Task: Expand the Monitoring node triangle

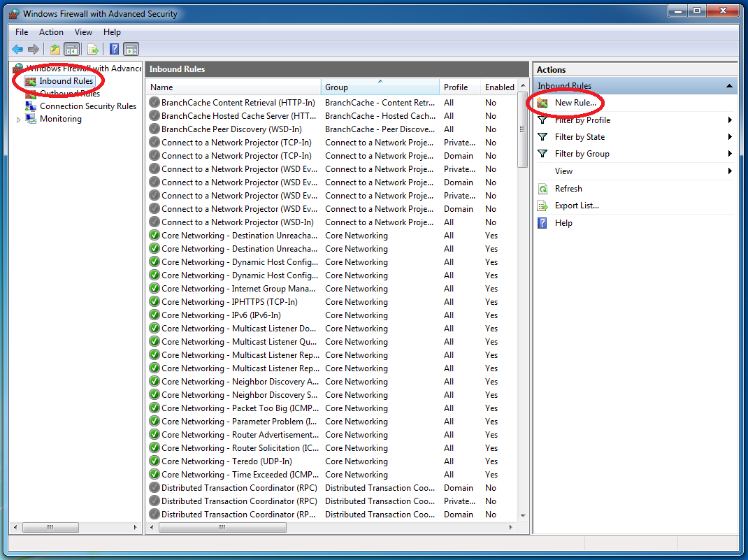Action: (19, 120)
